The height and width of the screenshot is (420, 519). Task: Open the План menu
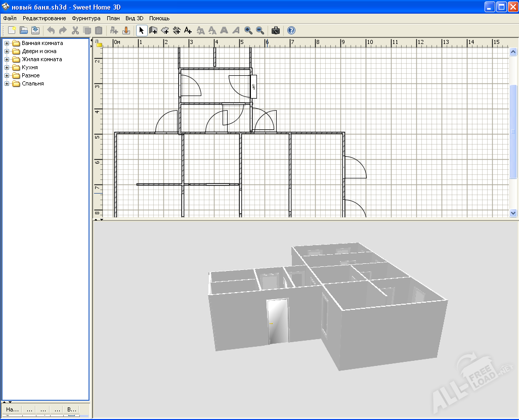[x=113, y=18]
